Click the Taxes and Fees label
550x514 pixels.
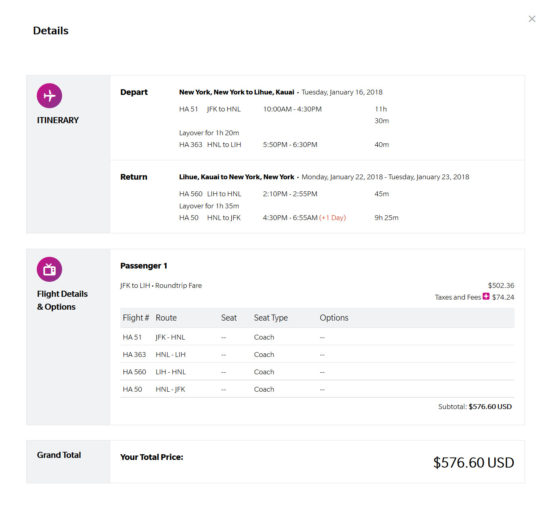[458, 297]
